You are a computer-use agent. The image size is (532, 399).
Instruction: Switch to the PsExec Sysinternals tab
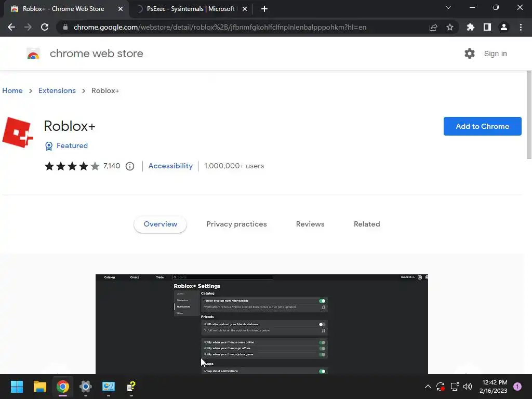(190, 9)
